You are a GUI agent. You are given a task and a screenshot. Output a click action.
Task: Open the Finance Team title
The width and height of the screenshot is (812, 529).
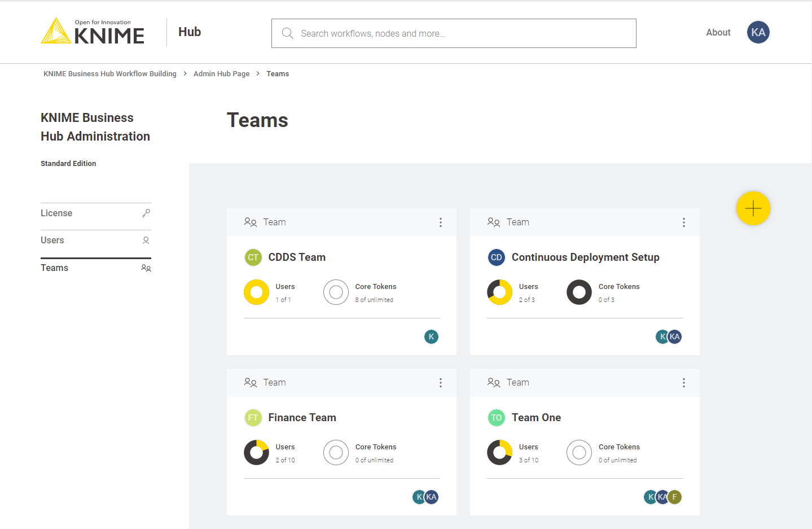point(302,418)
